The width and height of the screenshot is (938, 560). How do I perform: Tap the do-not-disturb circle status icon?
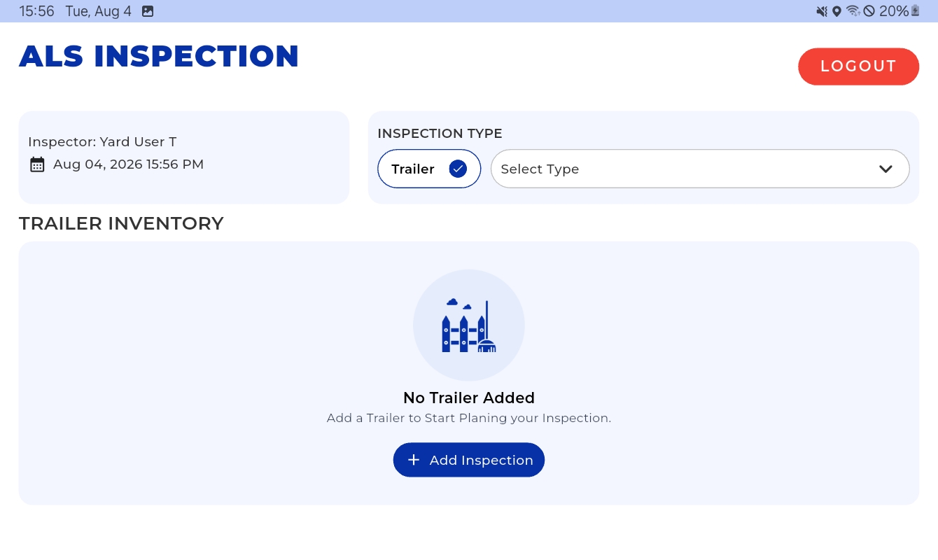[869, 11]
